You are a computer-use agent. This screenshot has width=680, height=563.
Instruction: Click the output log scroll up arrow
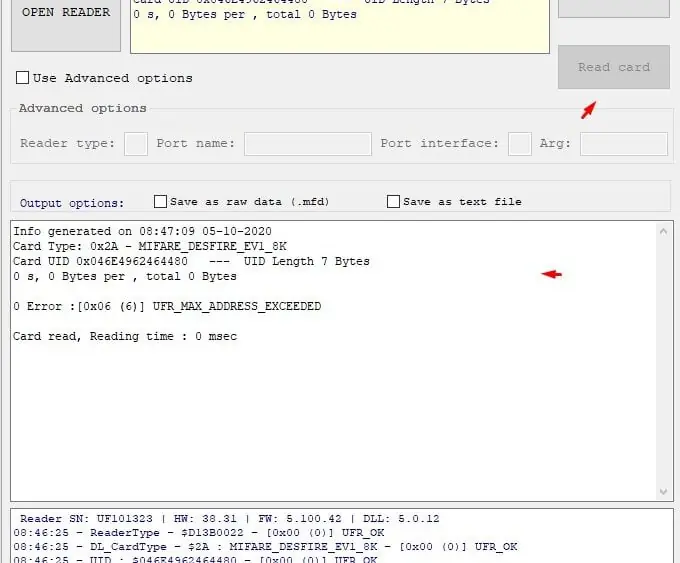click(663, 232)
